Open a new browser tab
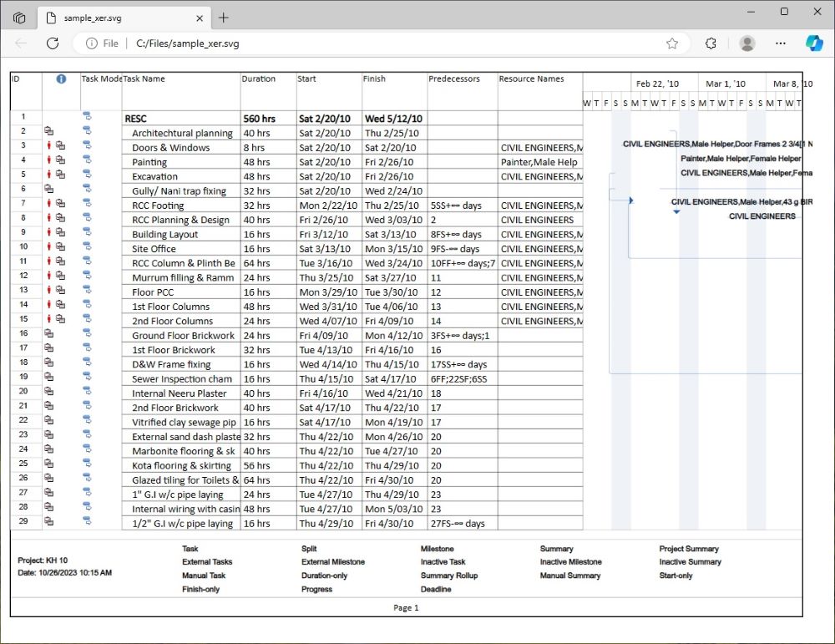835x644 pixels. [x=223, y=18]
